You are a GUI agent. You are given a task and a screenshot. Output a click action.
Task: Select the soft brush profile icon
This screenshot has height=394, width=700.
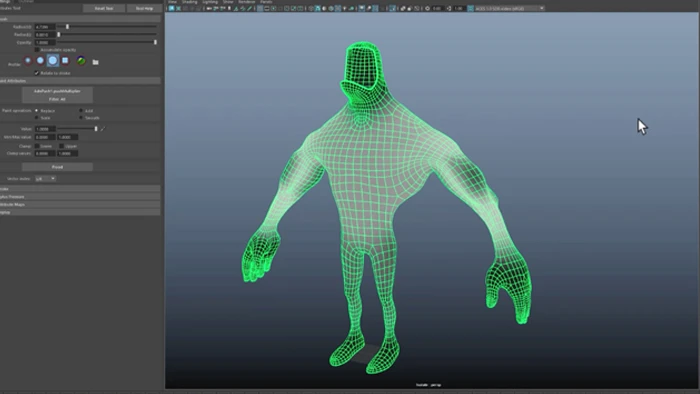(x=40, y=60)
